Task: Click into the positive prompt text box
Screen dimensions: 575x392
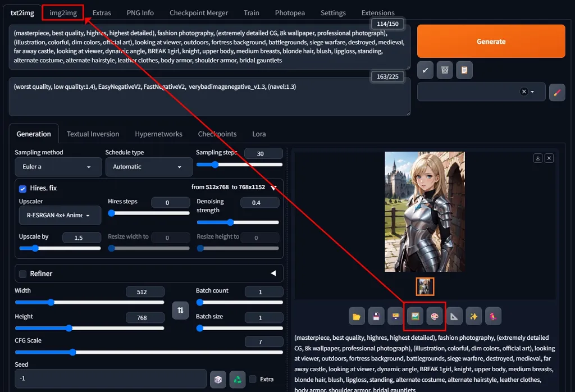Action: tap(209, 47)
